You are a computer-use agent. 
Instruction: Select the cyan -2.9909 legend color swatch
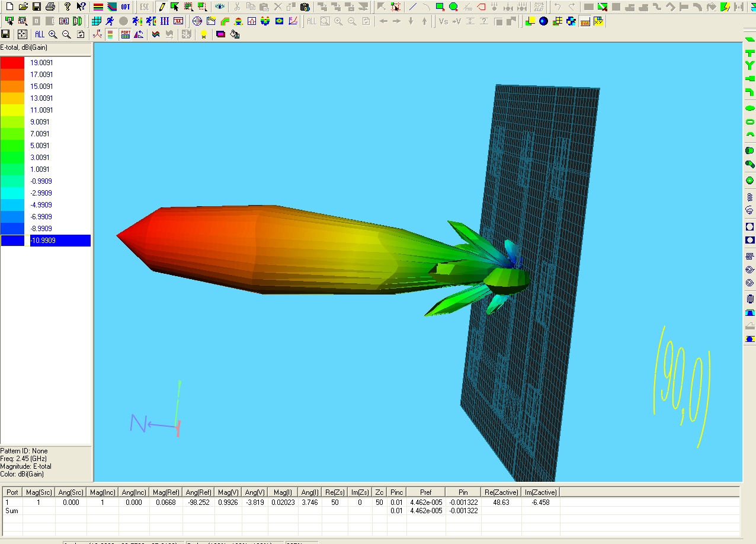click(12, 193)
